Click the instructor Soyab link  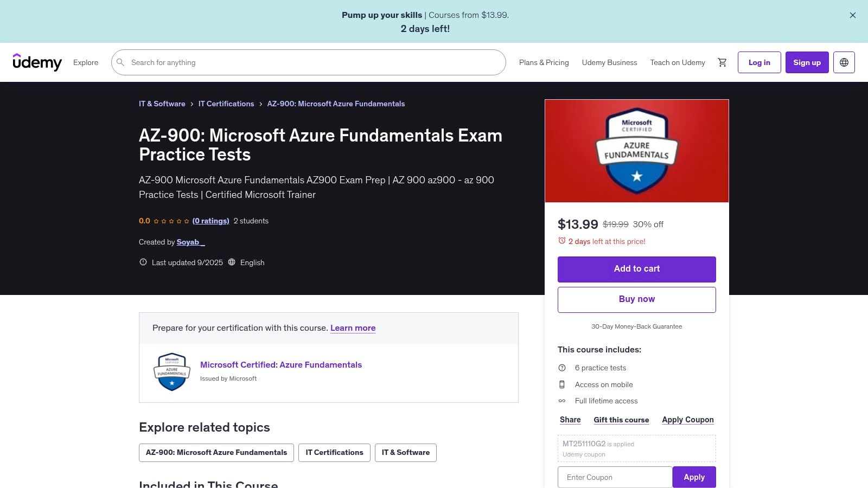(x=189, y=242)
